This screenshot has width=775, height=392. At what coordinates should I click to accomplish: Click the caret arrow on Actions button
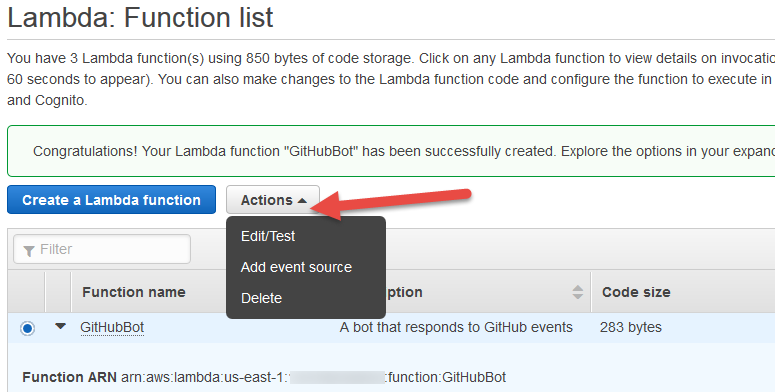(302, 201)
